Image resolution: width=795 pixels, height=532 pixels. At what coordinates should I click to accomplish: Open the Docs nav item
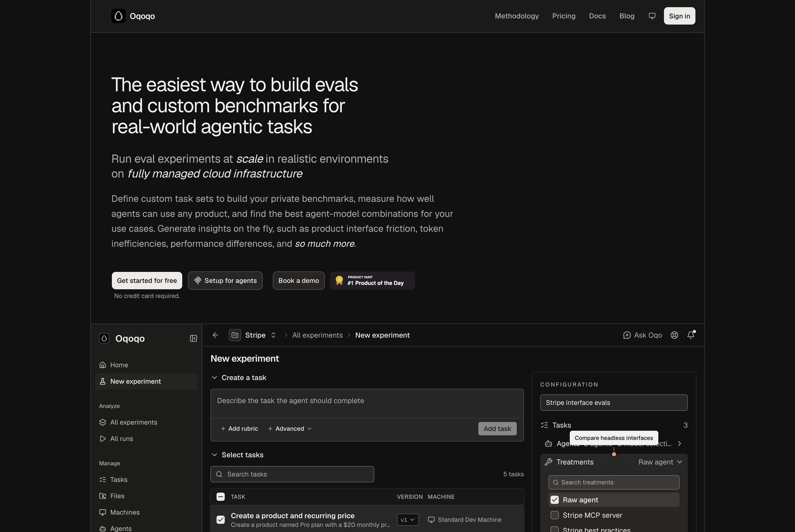pyautogui.click(x=597, y=16)
